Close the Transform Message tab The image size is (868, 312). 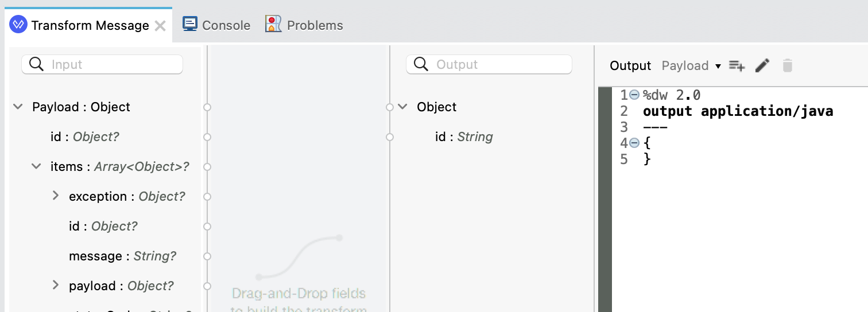(x=161, y=26)
